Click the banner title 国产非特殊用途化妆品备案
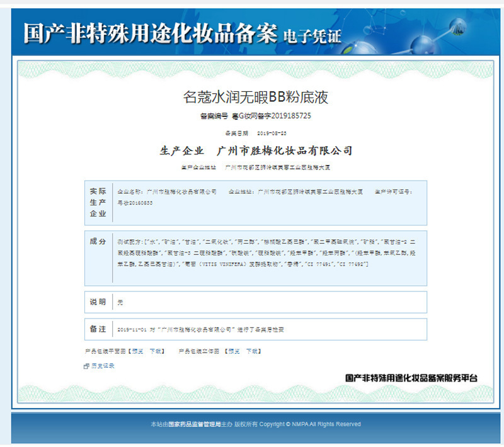504x447 pixels. [x=151, y=33]
